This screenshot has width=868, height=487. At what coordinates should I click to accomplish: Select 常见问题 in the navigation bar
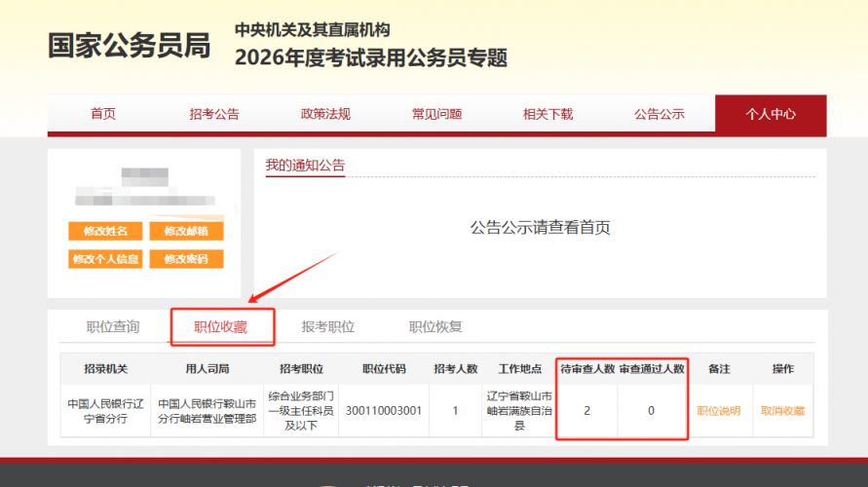click(436, 114)
